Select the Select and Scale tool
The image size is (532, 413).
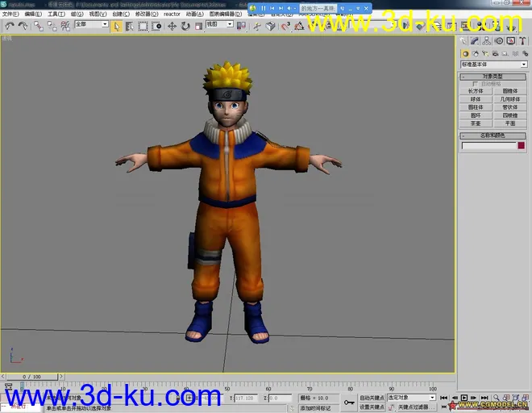coord(198,26)
